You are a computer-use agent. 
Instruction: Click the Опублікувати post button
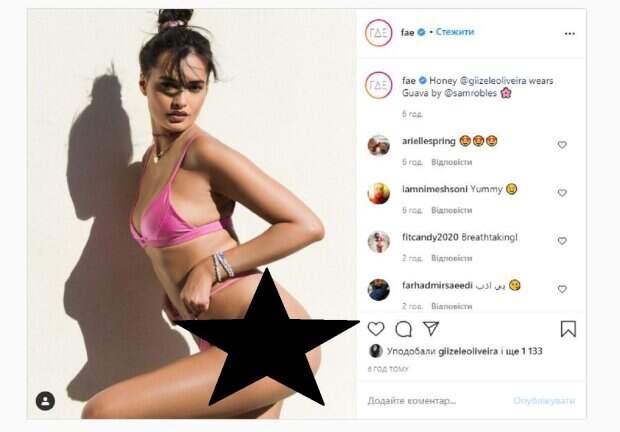click(544, 401)
